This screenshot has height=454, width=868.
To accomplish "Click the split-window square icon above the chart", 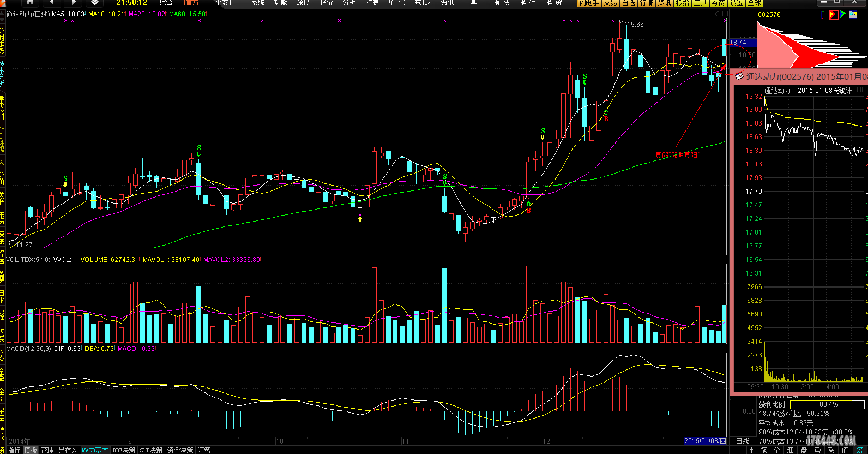I will [726, 14].
